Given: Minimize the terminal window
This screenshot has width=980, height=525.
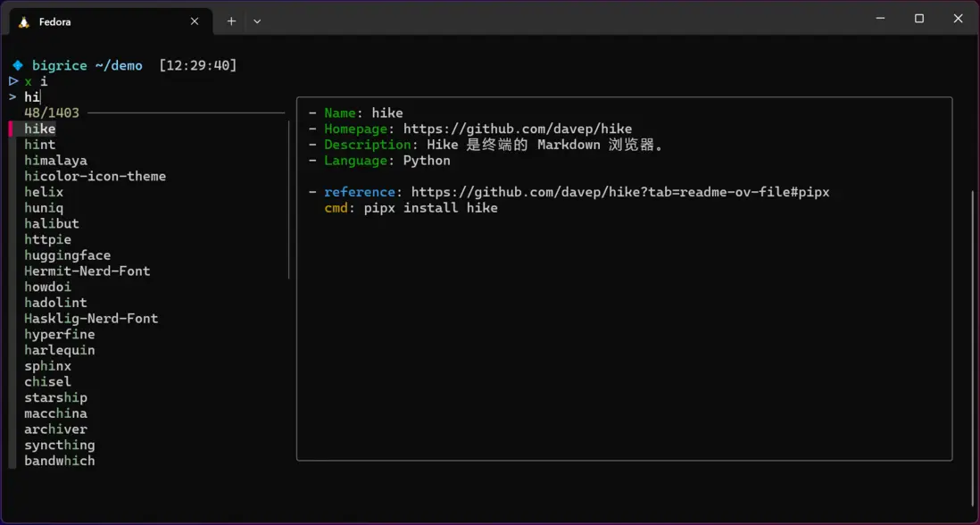Looking at the screenshot, I should (x=880, y=19).
